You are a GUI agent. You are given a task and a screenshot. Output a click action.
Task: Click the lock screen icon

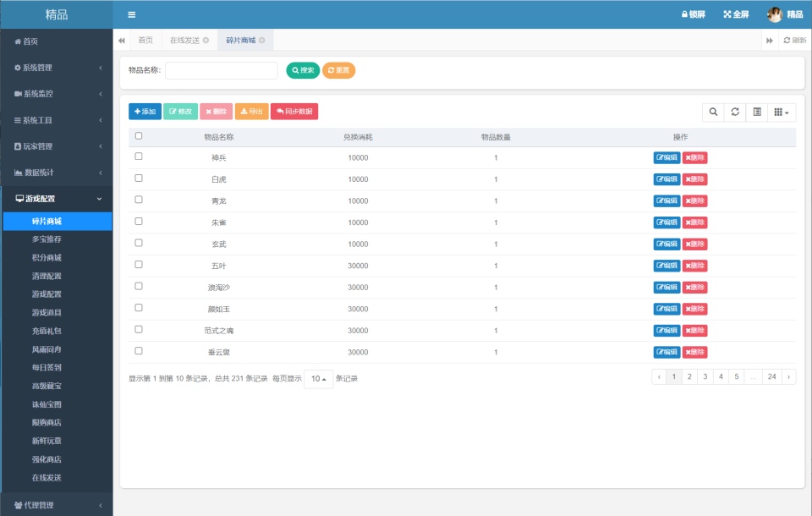[684, 14]
